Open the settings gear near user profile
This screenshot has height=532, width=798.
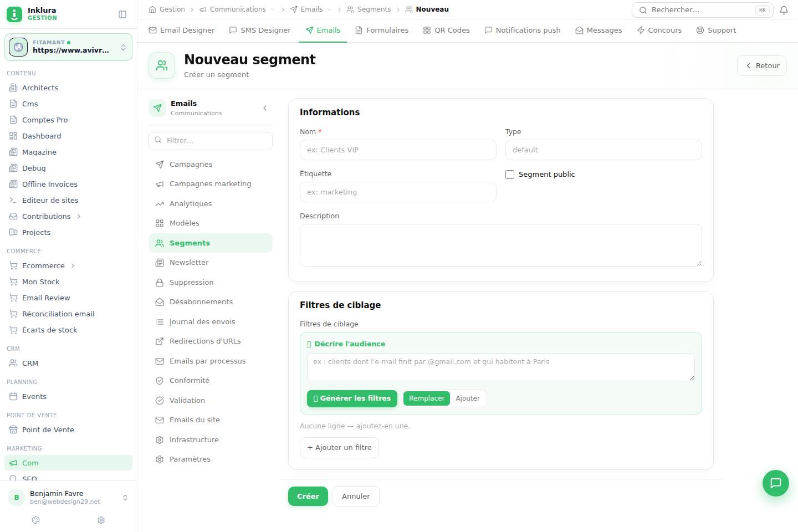[x=101, y=520]
